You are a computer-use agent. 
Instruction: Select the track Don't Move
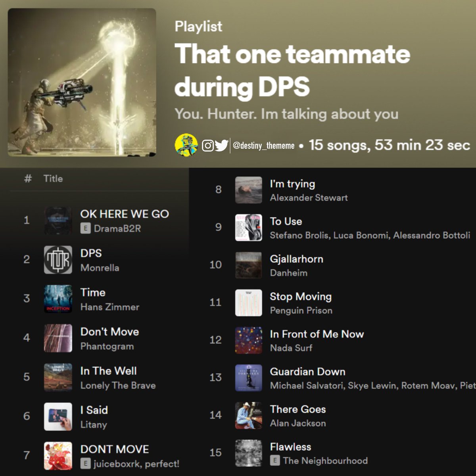coord(109,332)
